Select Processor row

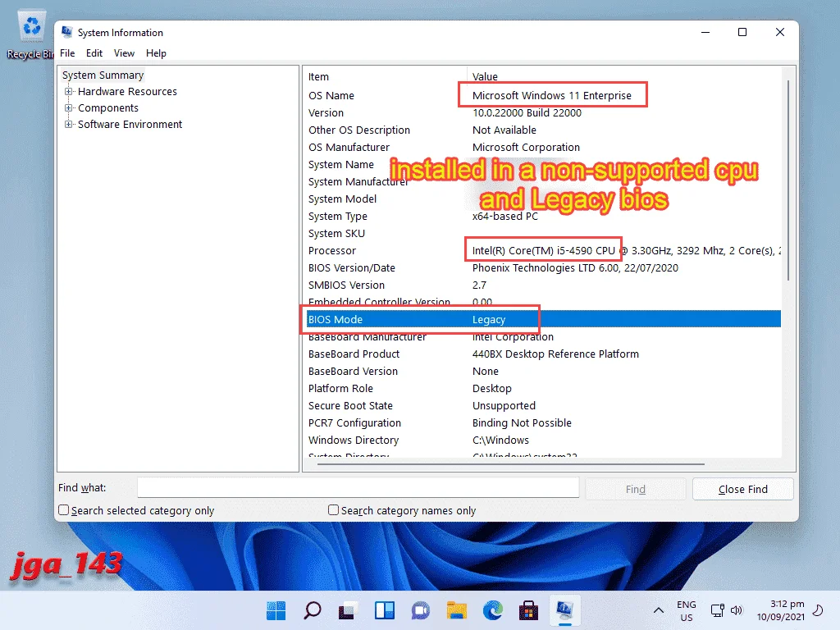click(x=542, y=251)
